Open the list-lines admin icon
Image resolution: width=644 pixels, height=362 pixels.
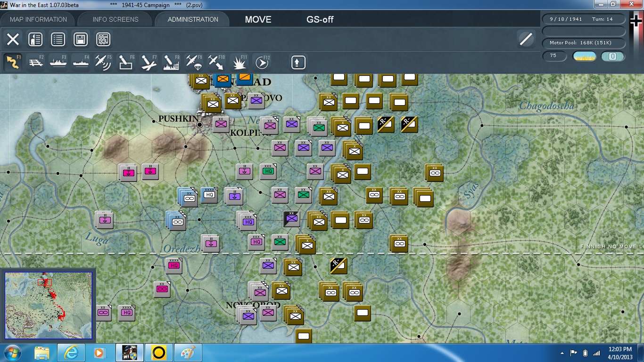coord(58,39)
